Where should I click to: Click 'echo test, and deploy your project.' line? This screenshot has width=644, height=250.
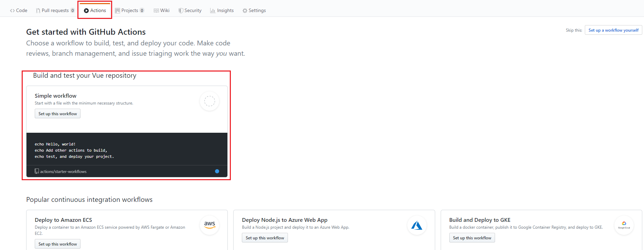pyautogui.click(x=74, y=157)
